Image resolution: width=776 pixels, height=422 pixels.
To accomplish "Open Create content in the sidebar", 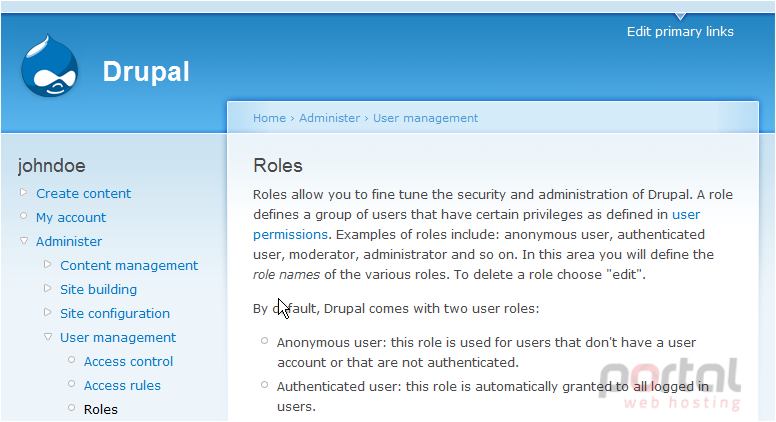I will pos(84,193).
